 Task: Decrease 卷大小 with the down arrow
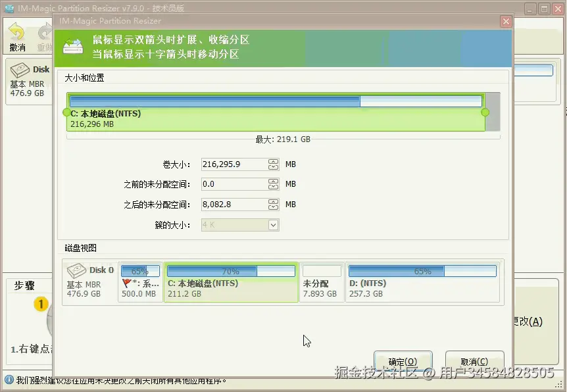(x=274, y=167)
